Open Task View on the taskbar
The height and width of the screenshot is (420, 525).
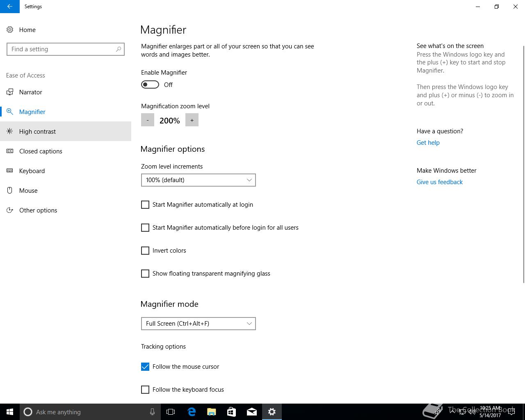[171, 412]
